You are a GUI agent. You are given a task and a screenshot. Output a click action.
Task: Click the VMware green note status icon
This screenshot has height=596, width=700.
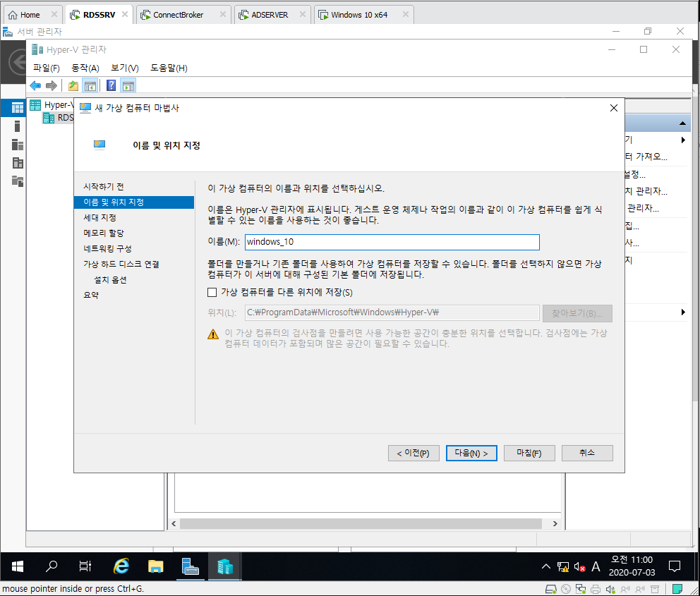[677, 589]
